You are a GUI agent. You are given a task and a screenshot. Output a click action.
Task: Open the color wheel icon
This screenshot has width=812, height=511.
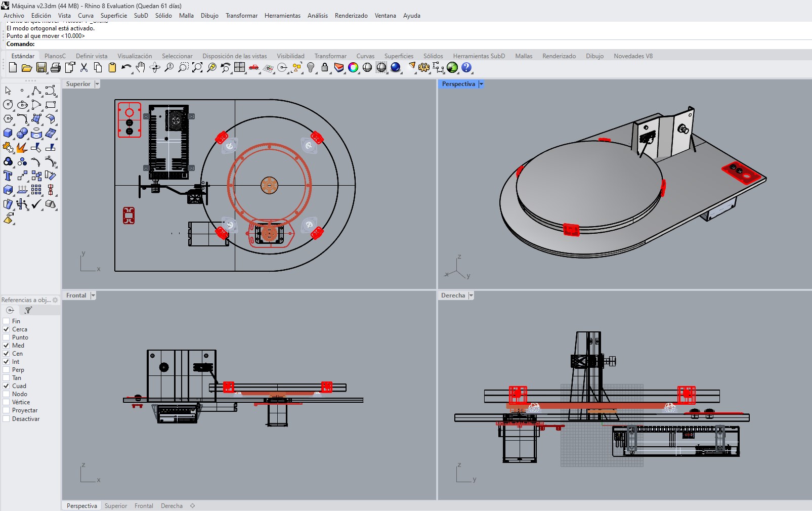[353, 68]
